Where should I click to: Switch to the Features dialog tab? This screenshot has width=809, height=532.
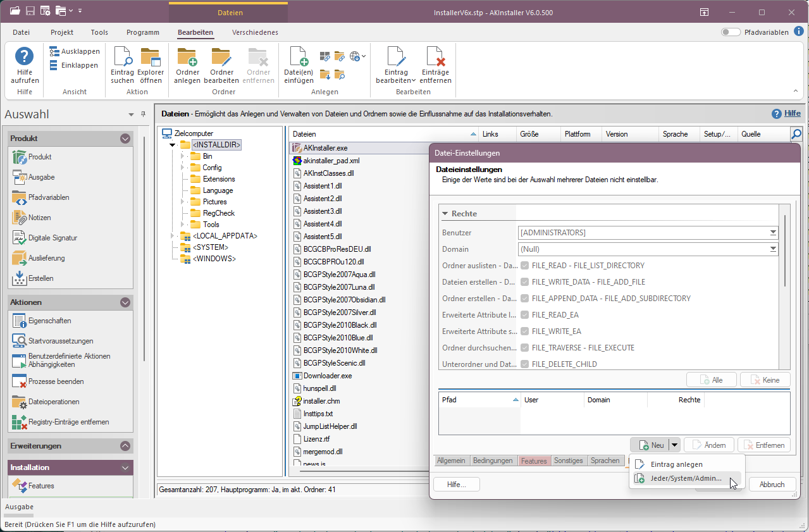(534, 461)
